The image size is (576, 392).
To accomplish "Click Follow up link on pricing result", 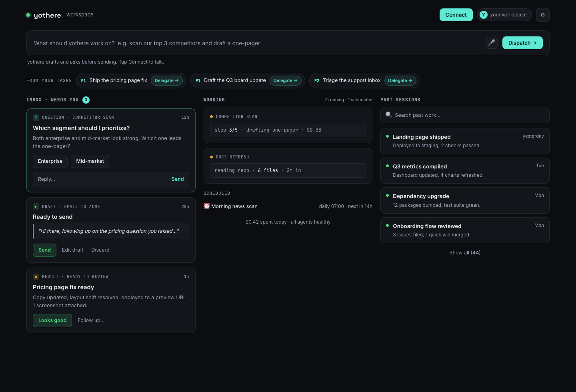I will [91, 320].
